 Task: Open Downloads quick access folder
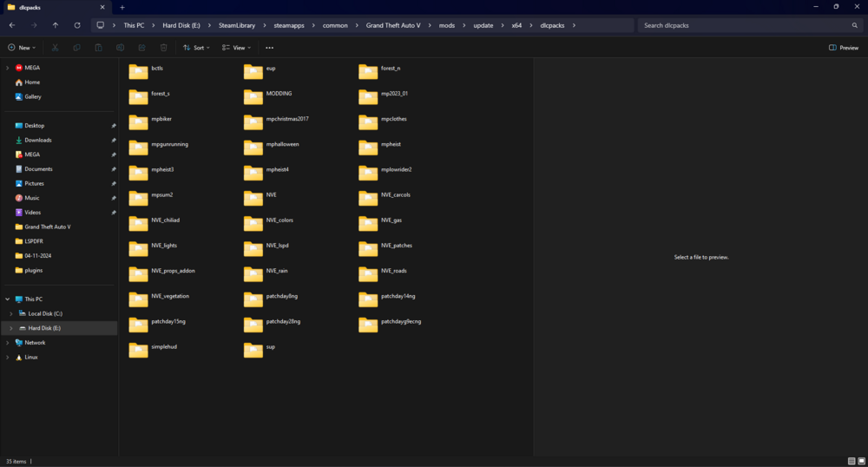(x=37, y=140)
